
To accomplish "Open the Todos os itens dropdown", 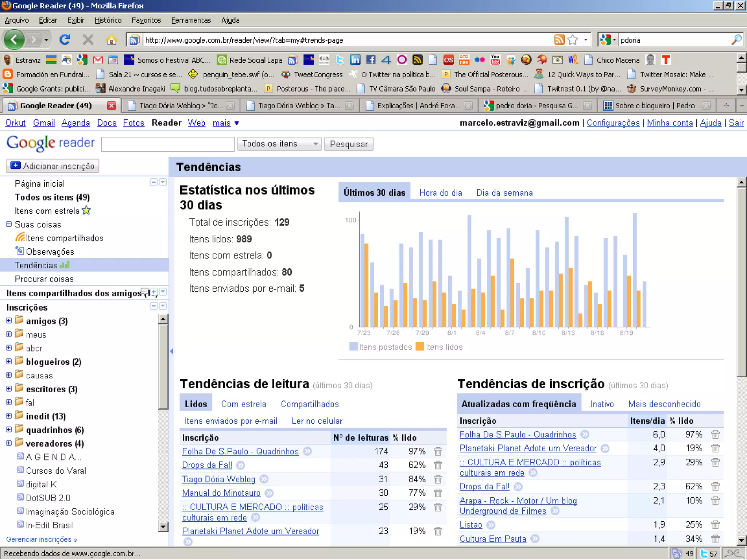I will [x=279, y=144].
